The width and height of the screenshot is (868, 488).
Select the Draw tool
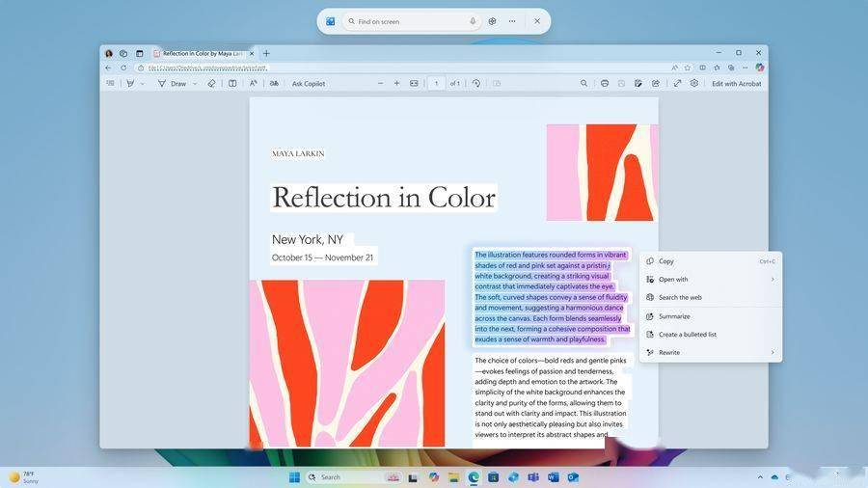point(173,84)
